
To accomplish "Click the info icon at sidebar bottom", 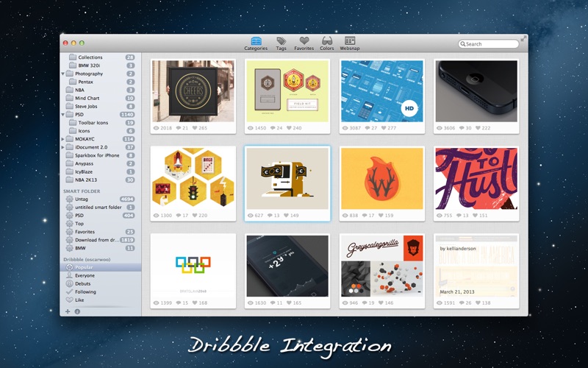I will click(x=77, y=311).
